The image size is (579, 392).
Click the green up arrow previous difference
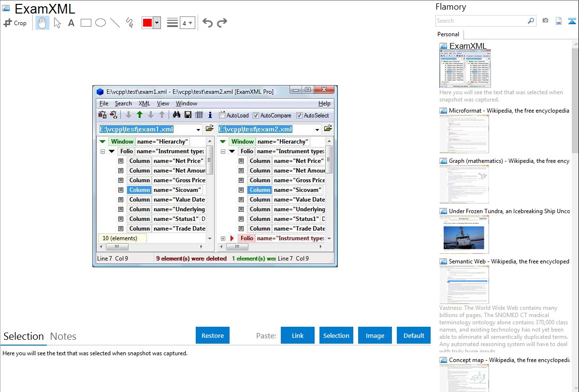(140, 115)
